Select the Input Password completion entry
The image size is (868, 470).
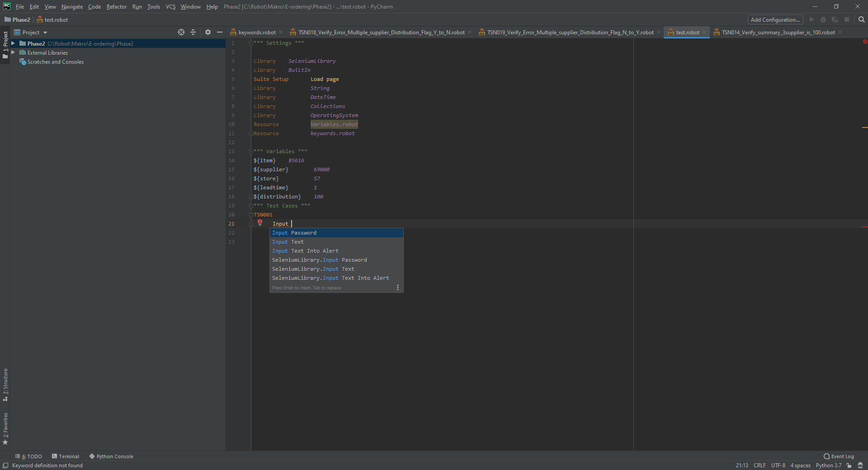click(x=294, y=232)
